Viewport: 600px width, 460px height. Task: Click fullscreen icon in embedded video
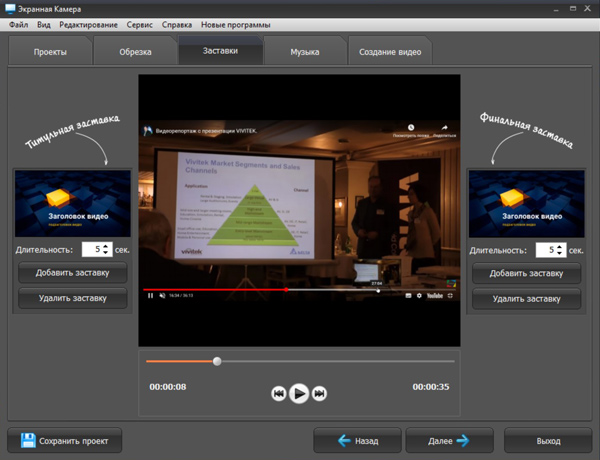[x=450, y=296]
